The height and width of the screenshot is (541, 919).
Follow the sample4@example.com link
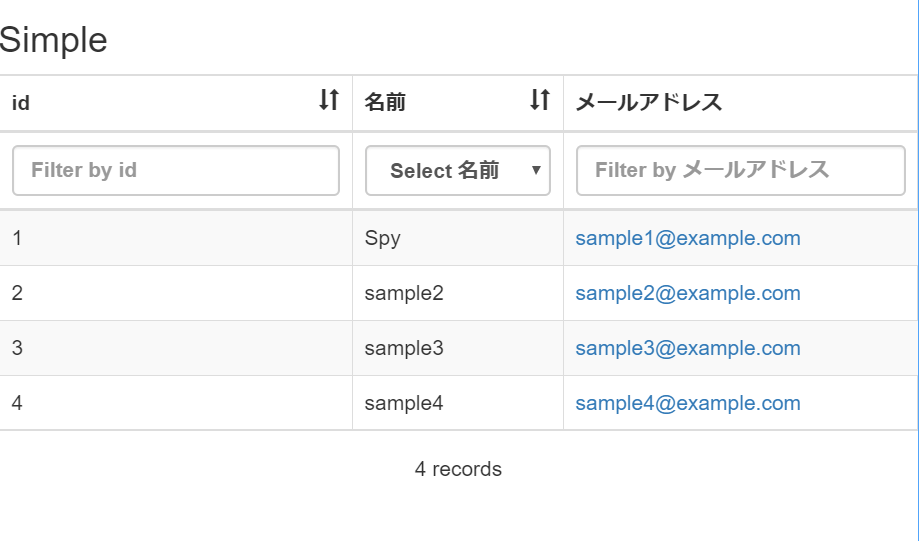click(x=687, y=403)
